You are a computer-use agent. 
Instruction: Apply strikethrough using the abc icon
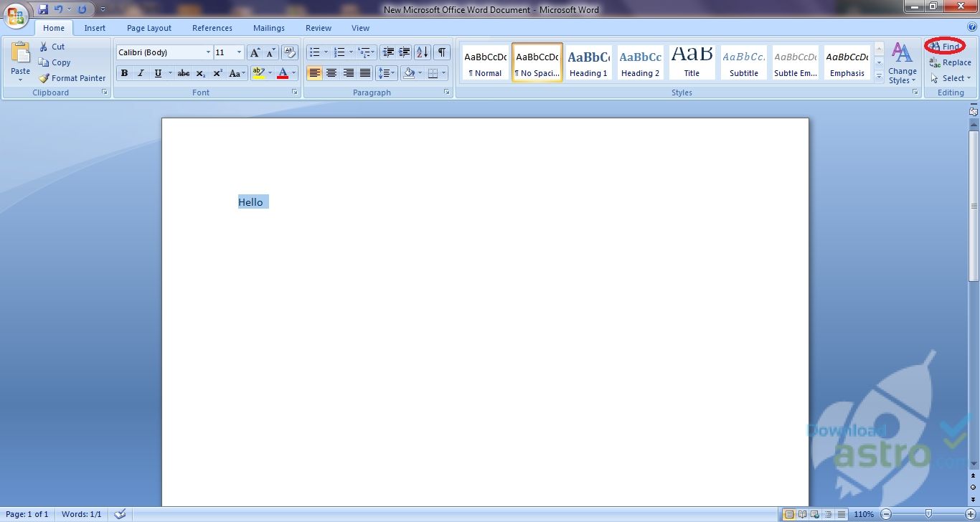[x=184, y=73]
